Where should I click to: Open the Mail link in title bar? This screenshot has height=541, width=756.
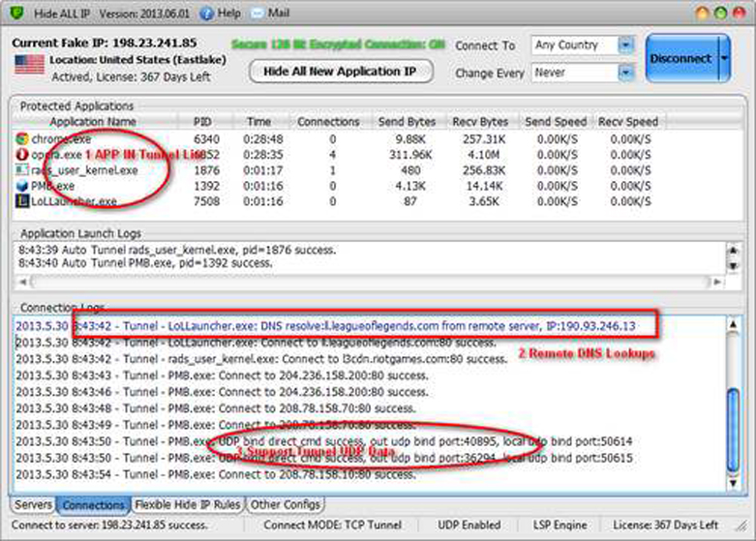pos(278,13)
